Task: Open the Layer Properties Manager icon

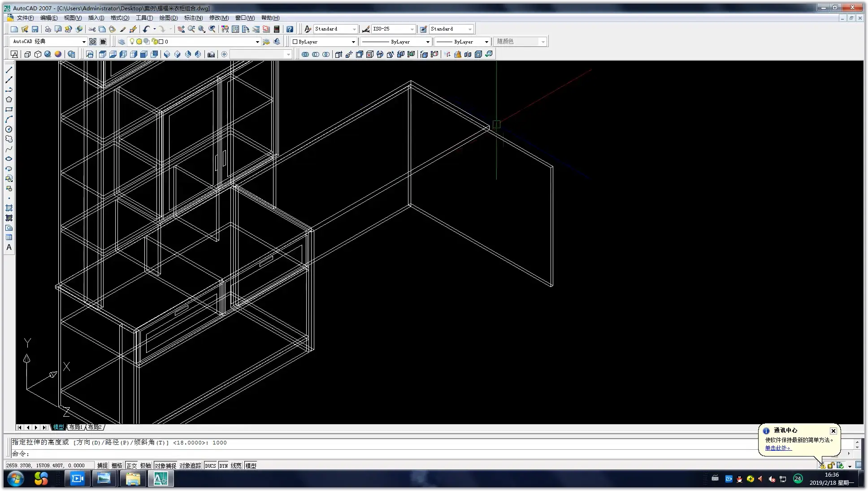Action: [121, 42]
